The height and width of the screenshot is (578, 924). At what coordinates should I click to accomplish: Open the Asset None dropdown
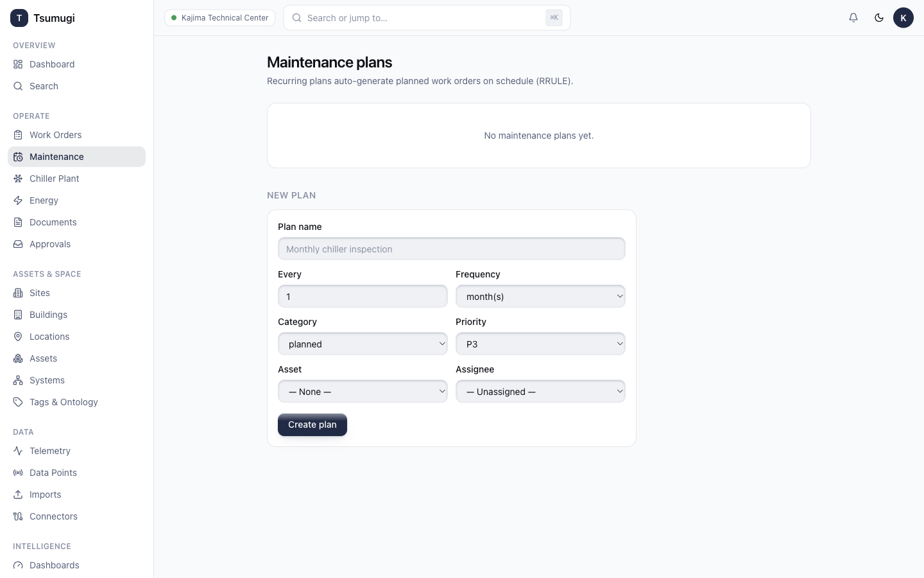point(363,391)
